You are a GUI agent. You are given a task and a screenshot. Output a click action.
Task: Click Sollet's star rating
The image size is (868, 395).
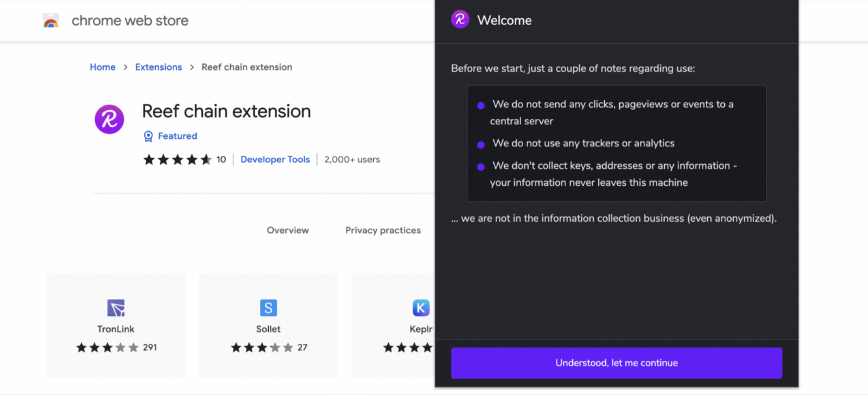pos(262,348)
